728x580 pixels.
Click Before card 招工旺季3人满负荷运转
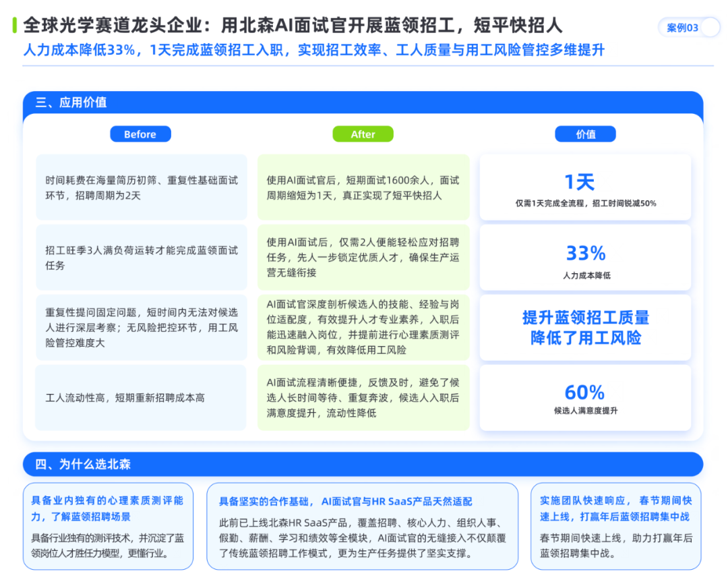coord(141,258)
